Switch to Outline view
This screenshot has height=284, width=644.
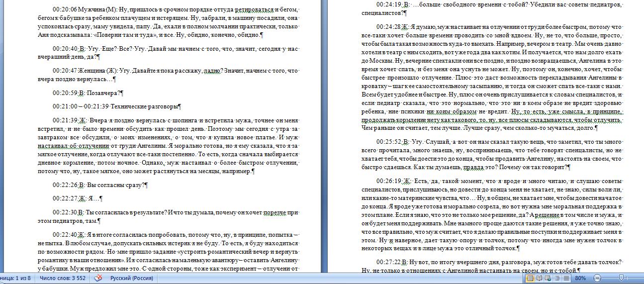point(556,278)
